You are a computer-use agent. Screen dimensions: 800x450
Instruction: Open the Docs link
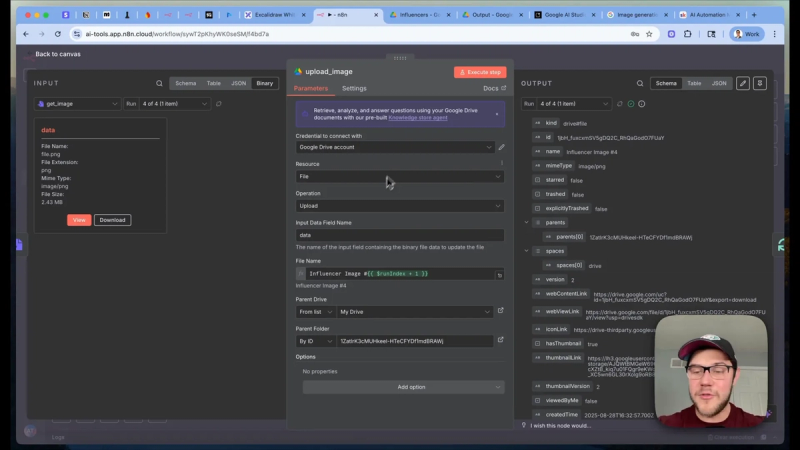[x=494, y=88]
